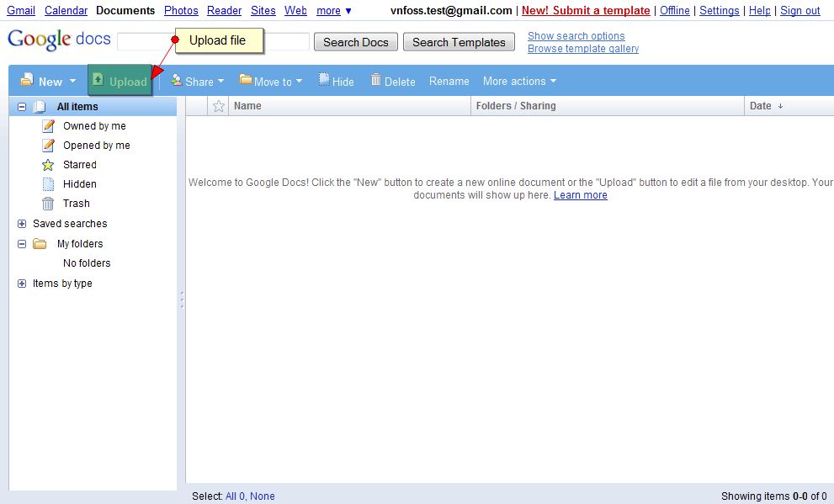Open Reader from the top navigation
The width and height of the screenshot is (834, 504).
click(225, 11)
